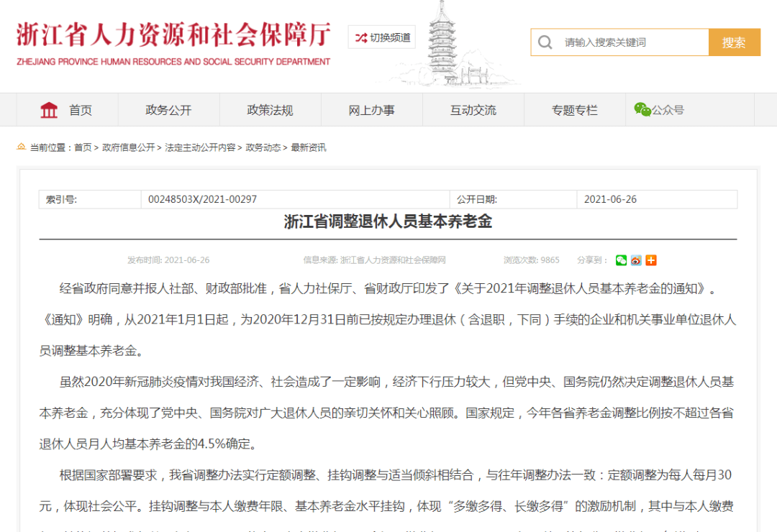Share the article to Sina Weibo
The width and height of the screenshot is (777, 532).
636,260
